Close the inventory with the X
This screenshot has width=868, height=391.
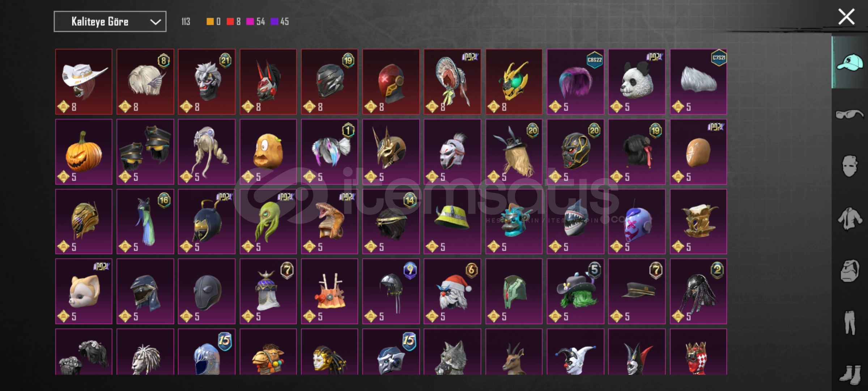click(x=846, y=17)
